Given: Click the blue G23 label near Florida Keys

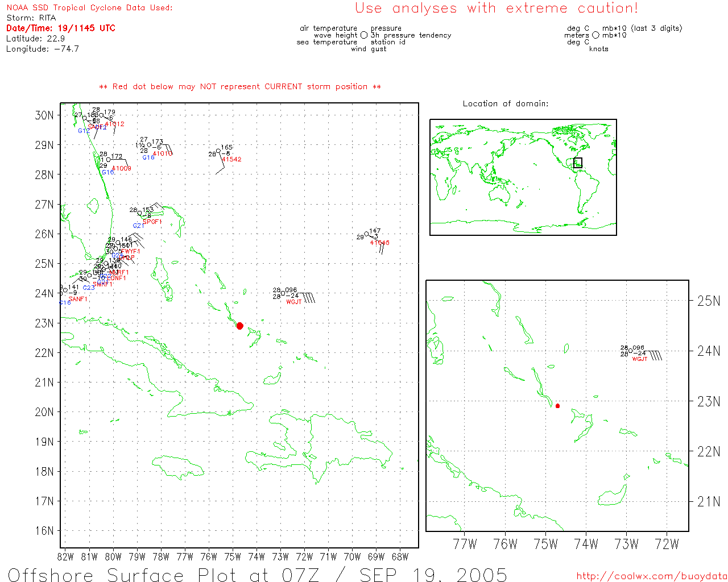Looking at the screenshot, I should pyautogui.click(x=89, y=288).
